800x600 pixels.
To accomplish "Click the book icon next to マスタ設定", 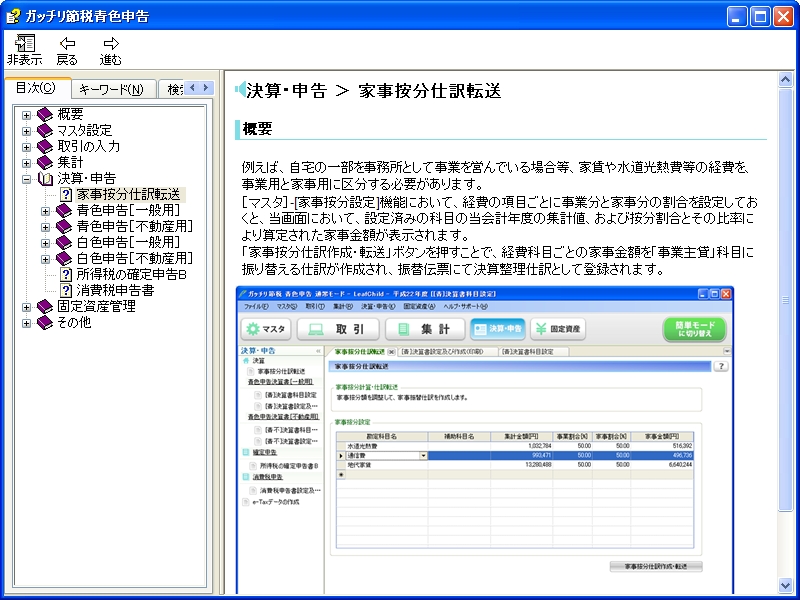I will 45,131.
